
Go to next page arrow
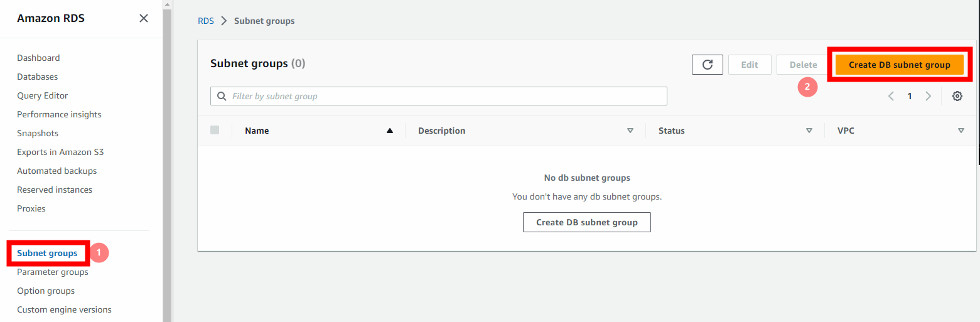928,96
